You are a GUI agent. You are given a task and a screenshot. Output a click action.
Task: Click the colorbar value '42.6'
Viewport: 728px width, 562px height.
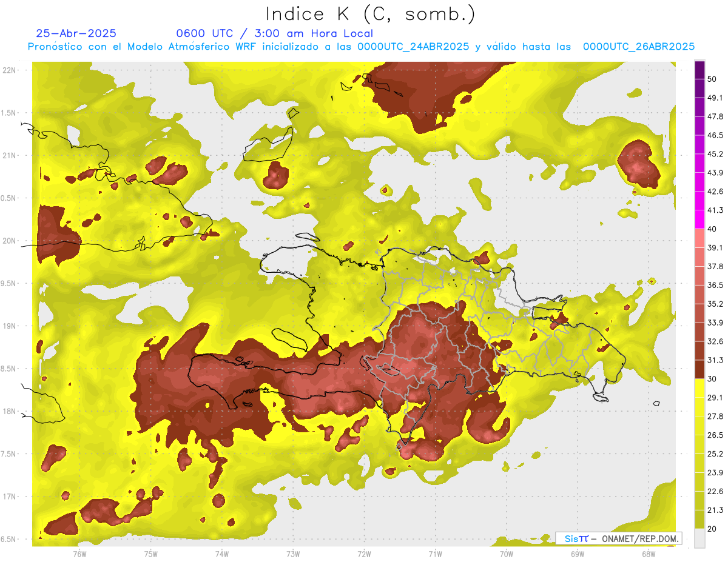point(715,191)
